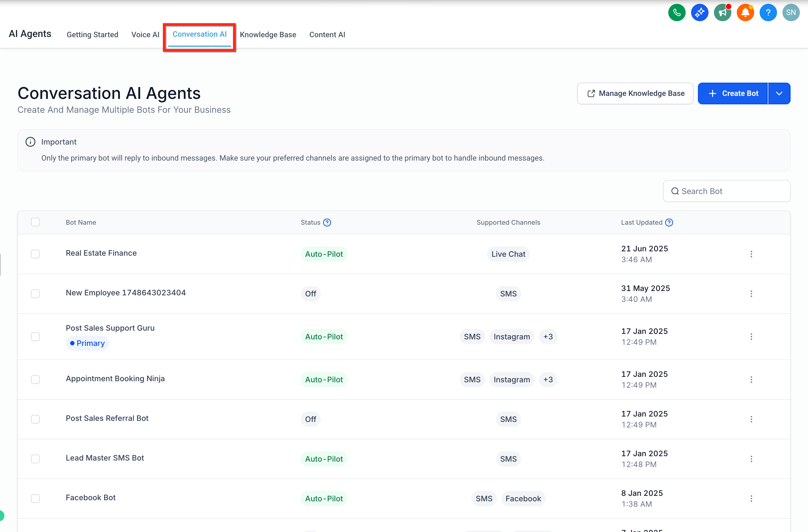
Task: Check the Appointment Booking Ninja checkbox
Action: pos(35,380)
